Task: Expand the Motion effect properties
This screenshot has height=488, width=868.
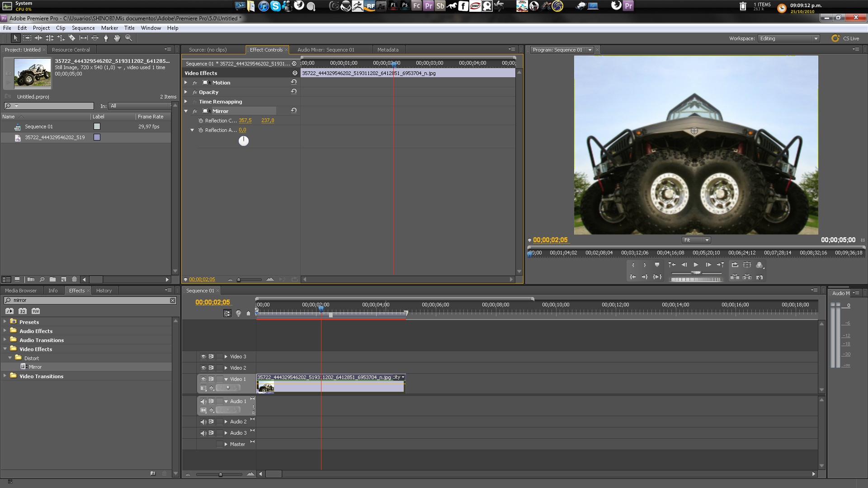Action: coord(186,83)
